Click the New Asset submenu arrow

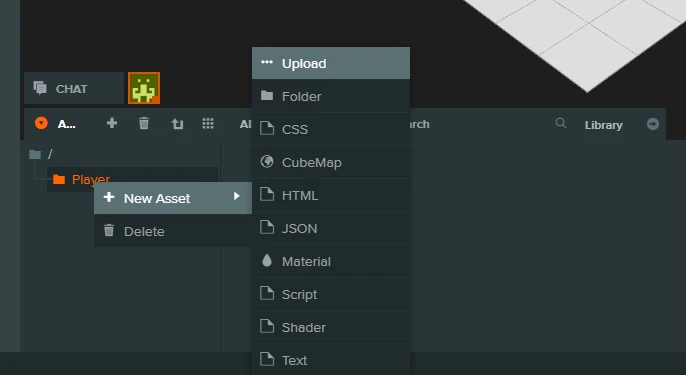[237, 196]
